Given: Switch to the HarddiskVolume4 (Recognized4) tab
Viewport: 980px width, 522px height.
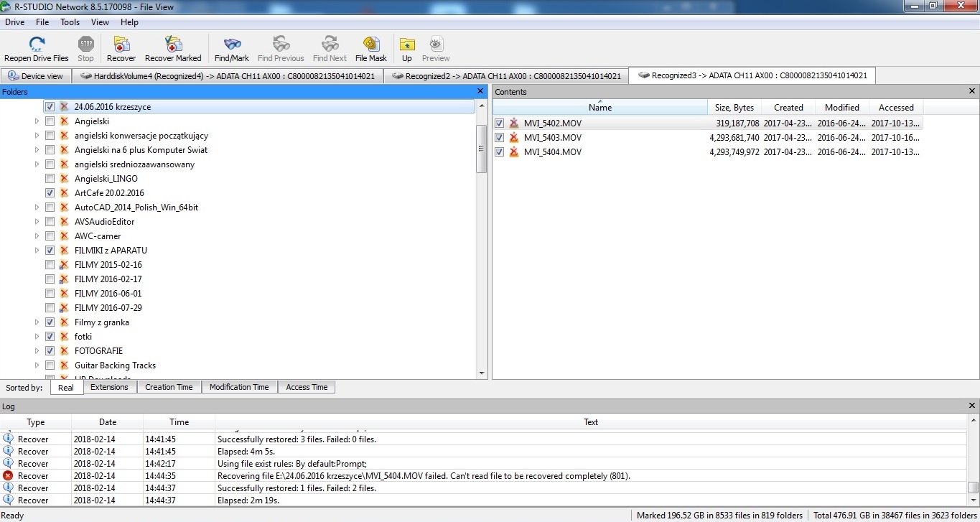Looking at the screenshot, I should 227,76.
